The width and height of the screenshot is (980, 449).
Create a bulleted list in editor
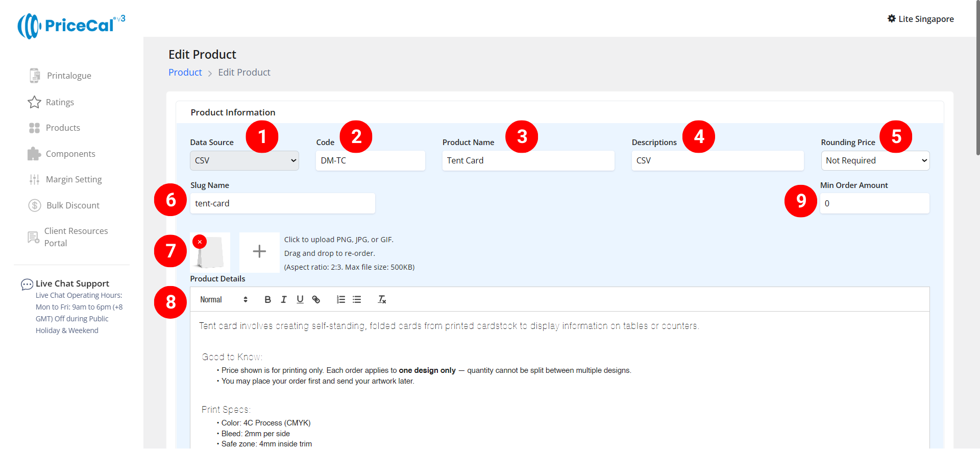[x=357, y=300]
